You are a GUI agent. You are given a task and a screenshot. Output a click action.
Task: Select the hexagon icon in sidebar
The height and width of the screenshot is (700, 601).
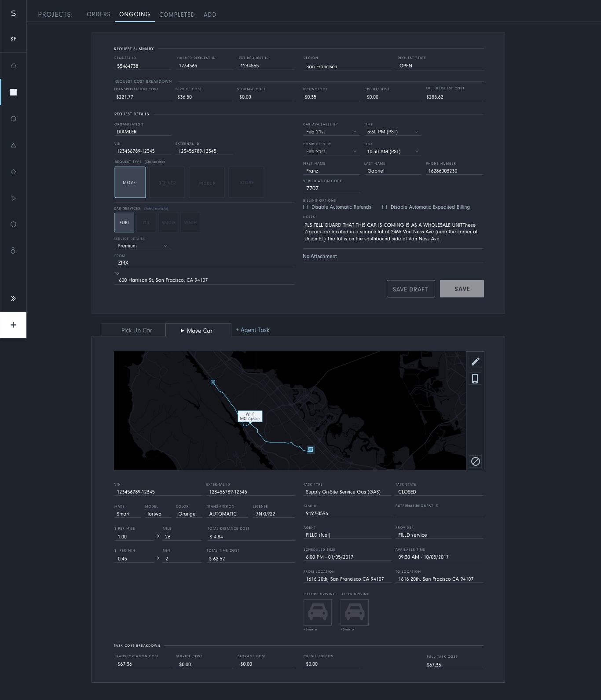(x=13, y=224)
